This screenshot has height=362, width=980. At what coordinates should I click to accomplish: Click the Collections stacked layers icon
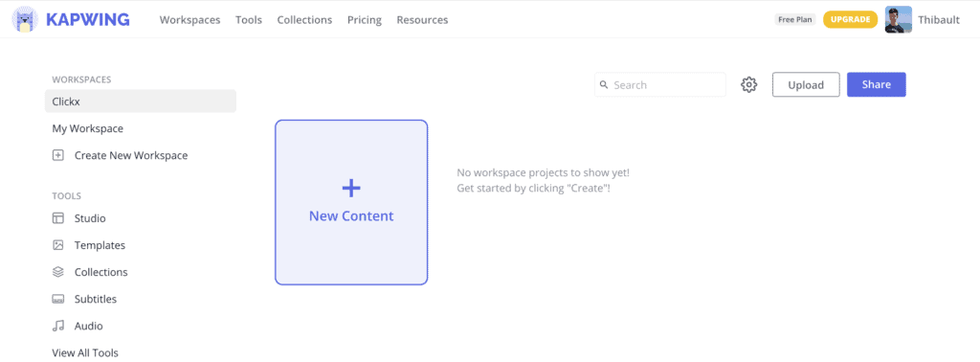58,272
